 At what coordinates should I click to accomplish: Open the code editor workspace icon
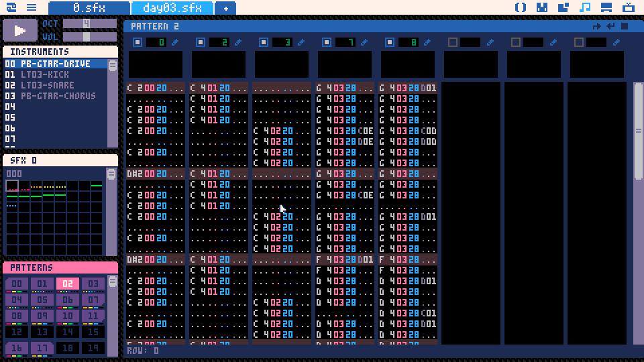pos(521,7)
